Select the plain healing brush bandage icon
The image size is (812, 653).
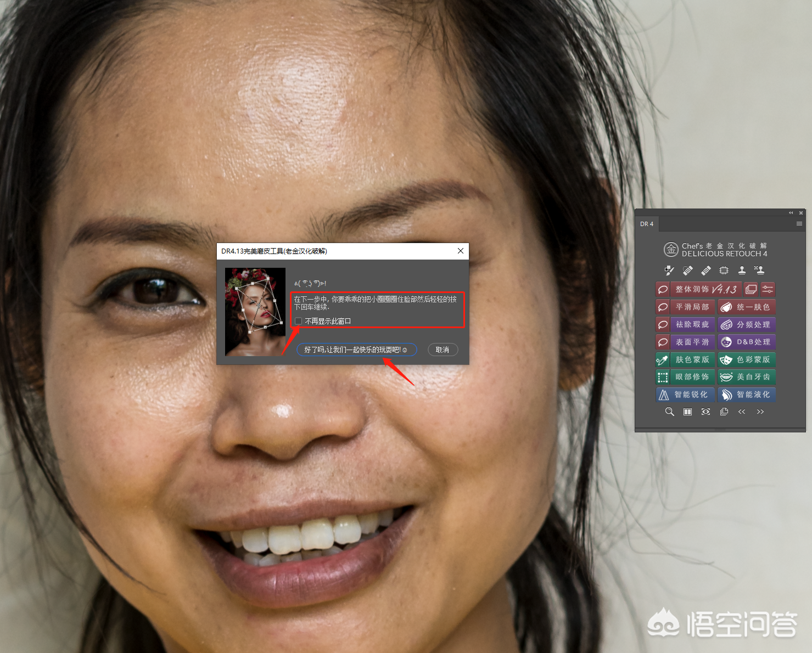pyautogui.click(x=706, y=270)
